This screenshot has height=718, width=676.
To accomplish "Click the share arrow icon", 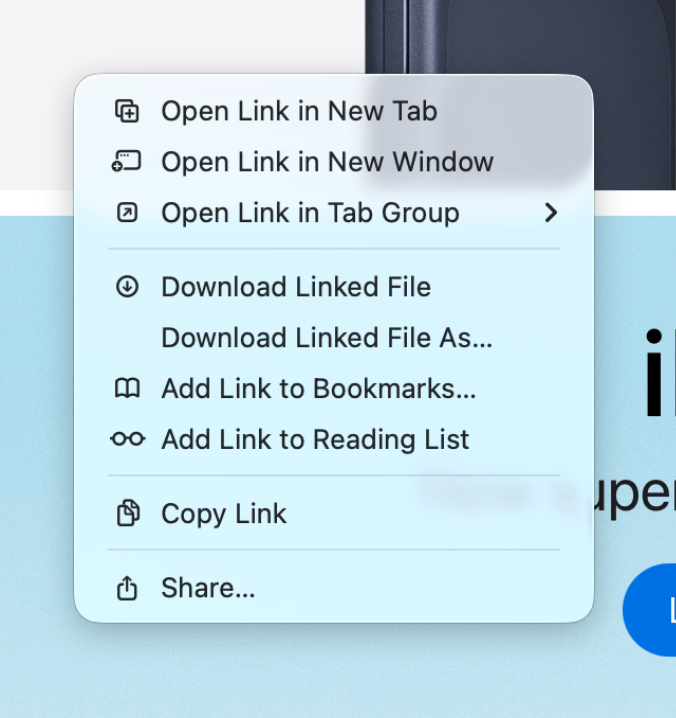I will pyautogui.click(x=127, y=587).
